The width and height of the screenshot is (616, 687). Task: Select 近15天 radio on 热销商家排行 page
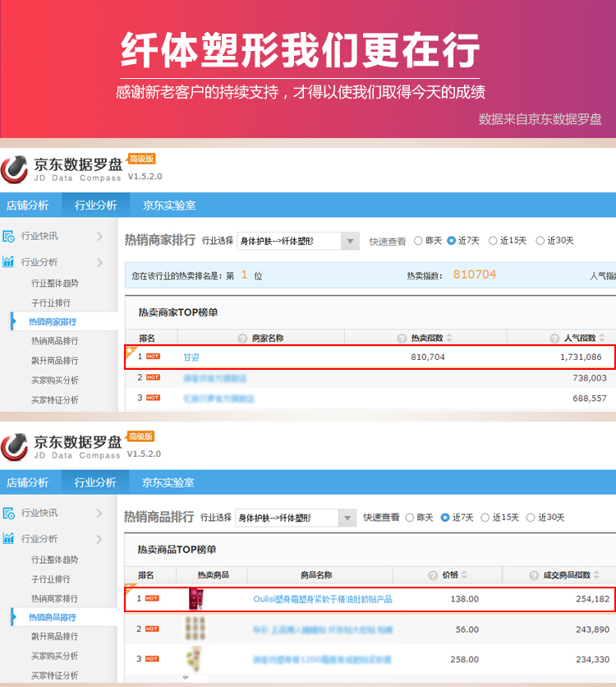493,241
